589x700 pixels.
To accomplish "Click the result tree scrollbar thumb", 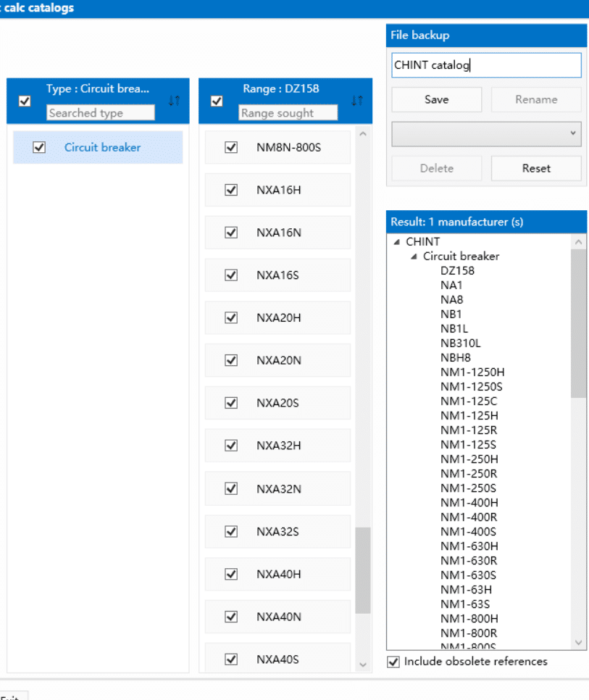I will 578,323.
